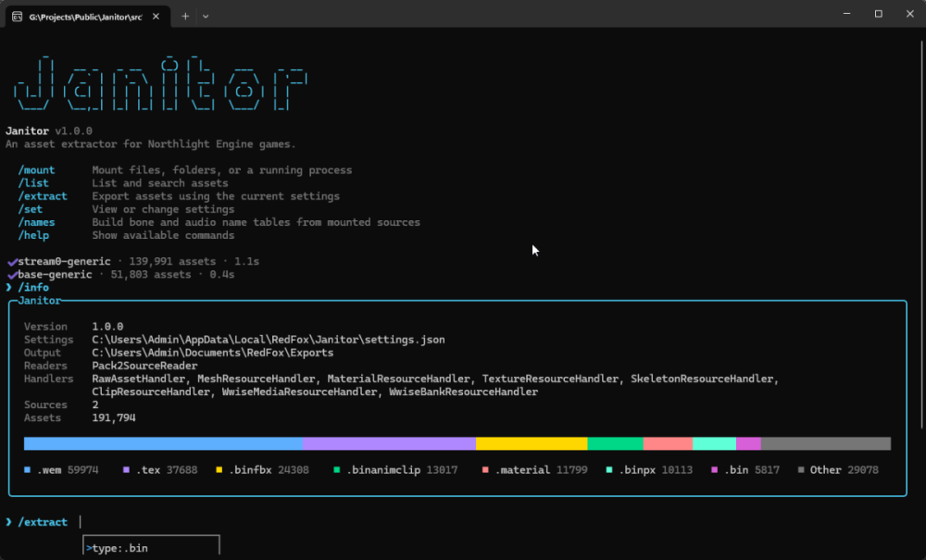Click the checkmark beside base-generic
926x560 pixels.
click(x=12, y=274)
